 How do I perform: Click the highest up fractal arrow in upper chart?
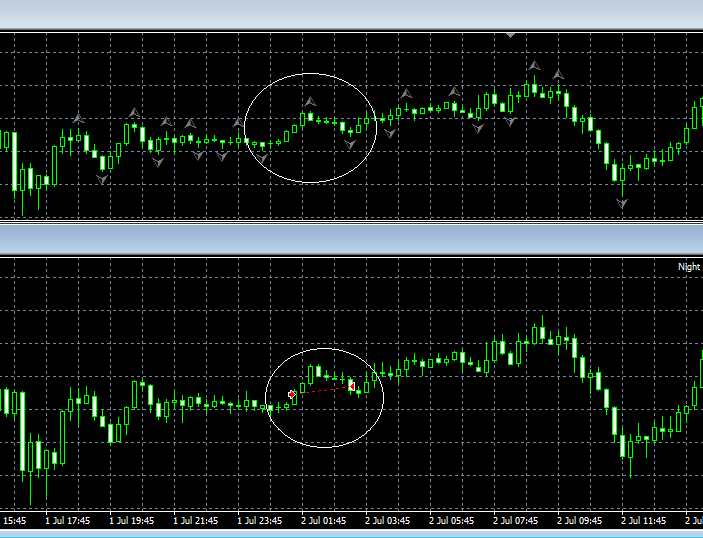click(x=534, y=66)
